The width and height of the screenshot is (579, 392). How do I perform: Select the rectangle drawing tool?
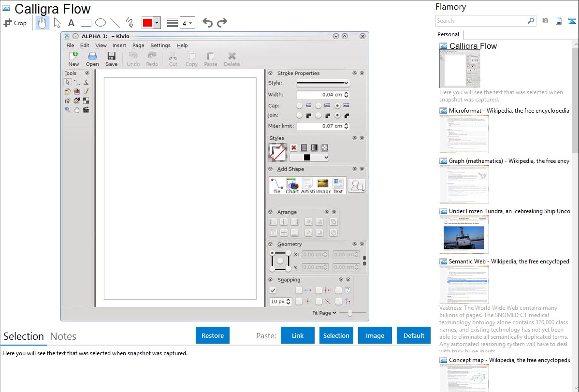click(86, 23)
